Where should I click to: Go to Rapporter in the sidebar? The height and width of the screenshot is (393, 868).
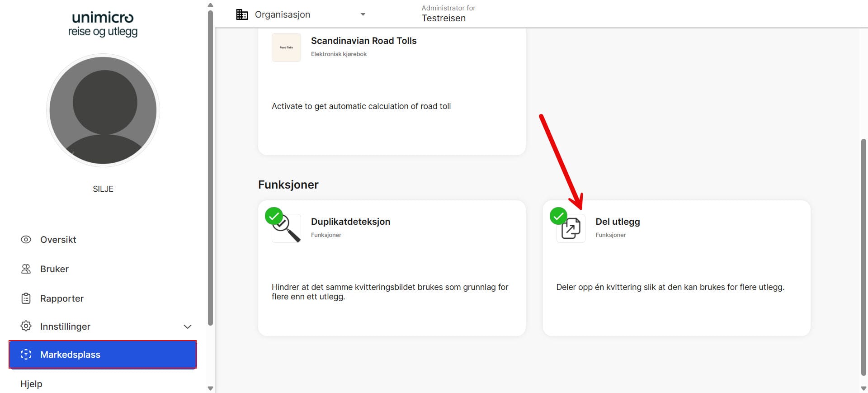[62, 298]
